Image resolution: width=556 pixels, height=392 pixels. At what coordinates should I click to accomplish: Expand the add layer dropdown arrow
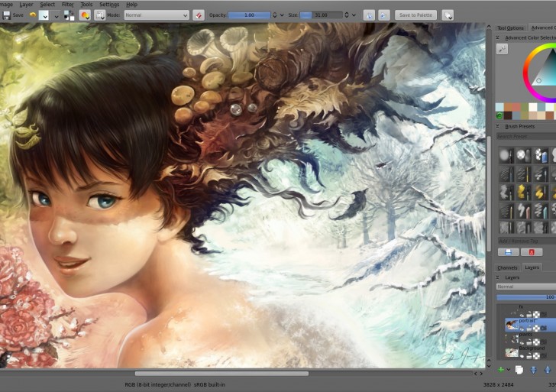(509, 370)
